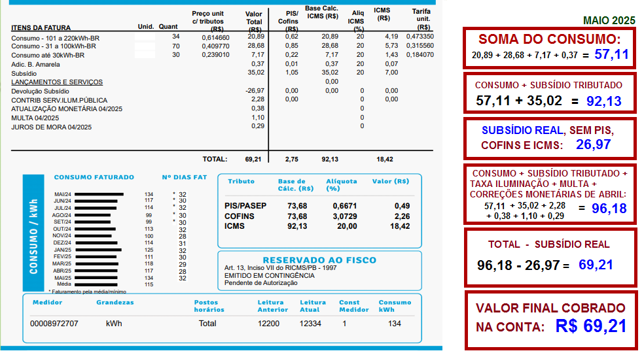The height and width of the screenshot is (353, 644).
Task: Click the Devolução Subsídio row label
Action: pos(40,91)
